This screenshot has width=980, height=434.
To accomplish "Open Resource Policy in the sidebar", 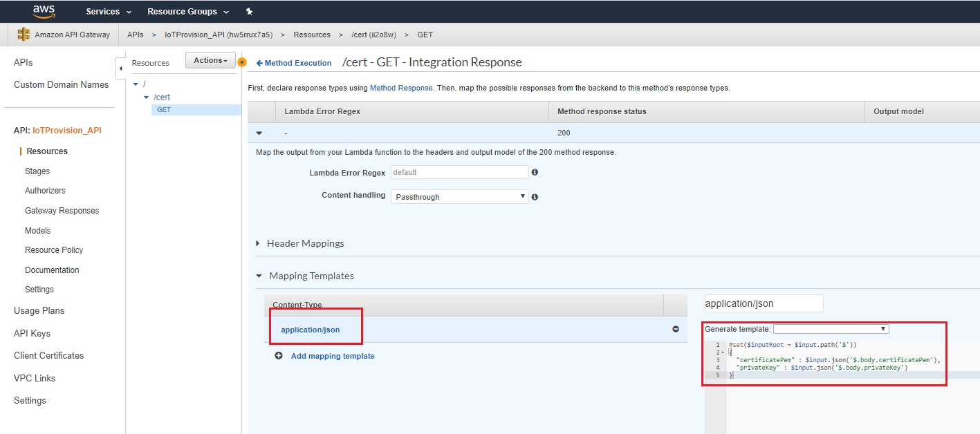I will click(x=54, y=250).
